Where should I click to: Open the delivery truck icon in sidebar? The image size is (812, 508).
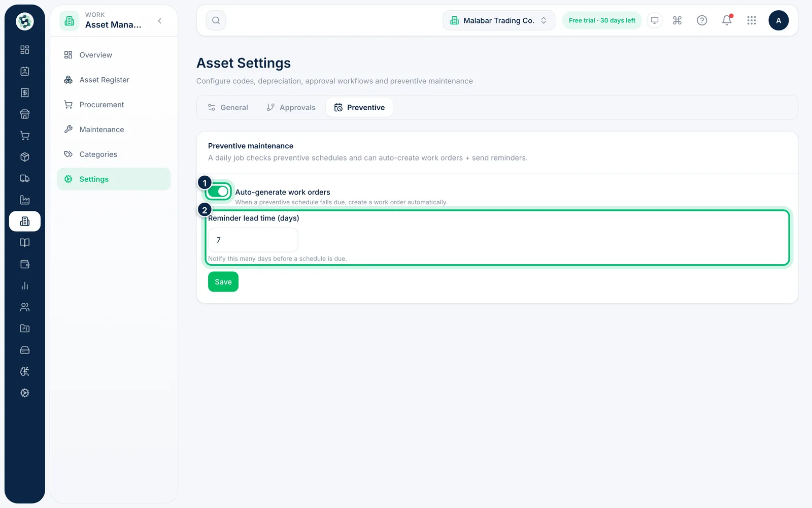pyautogui.click(x=24, y=178)
